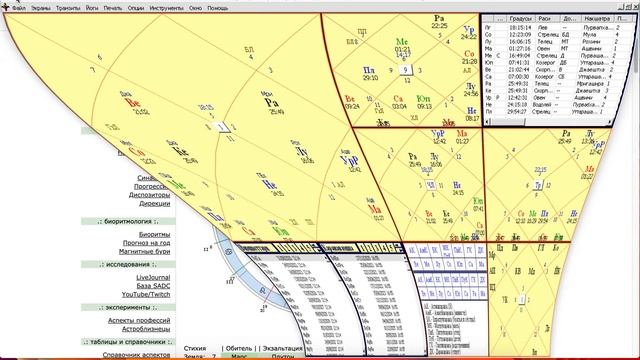Click the planet table's horizontal scrollbar thumb
The width and height of the screenshot is (640, 360).
(x=507, y=122)
